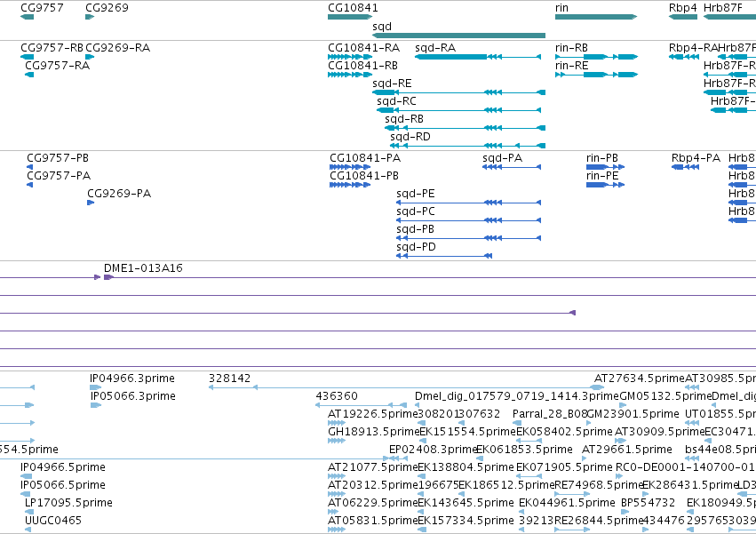756x534 pixels.
Task: Select the EK138804.5prime EST label
Action: 466,467
